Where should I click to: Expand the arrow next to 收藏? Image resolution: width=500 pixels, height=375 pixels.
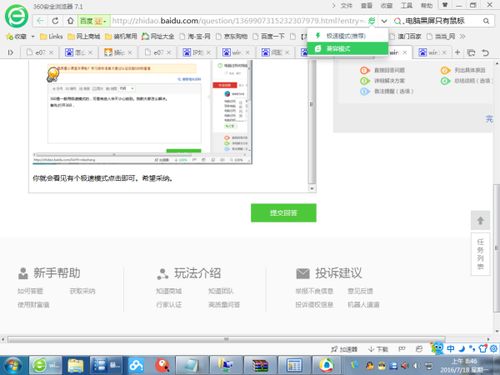pyautogui.click(x=33, y=36)
